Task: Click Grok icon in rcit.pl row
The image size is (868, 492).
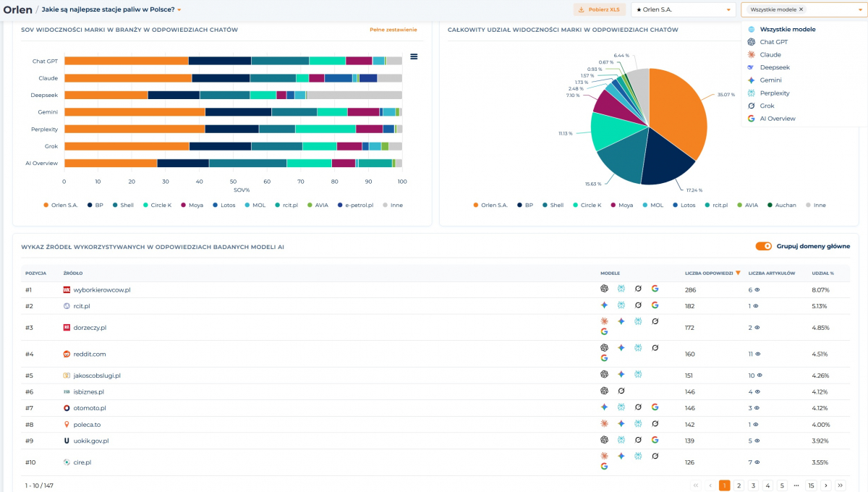Action: point(638,305)
